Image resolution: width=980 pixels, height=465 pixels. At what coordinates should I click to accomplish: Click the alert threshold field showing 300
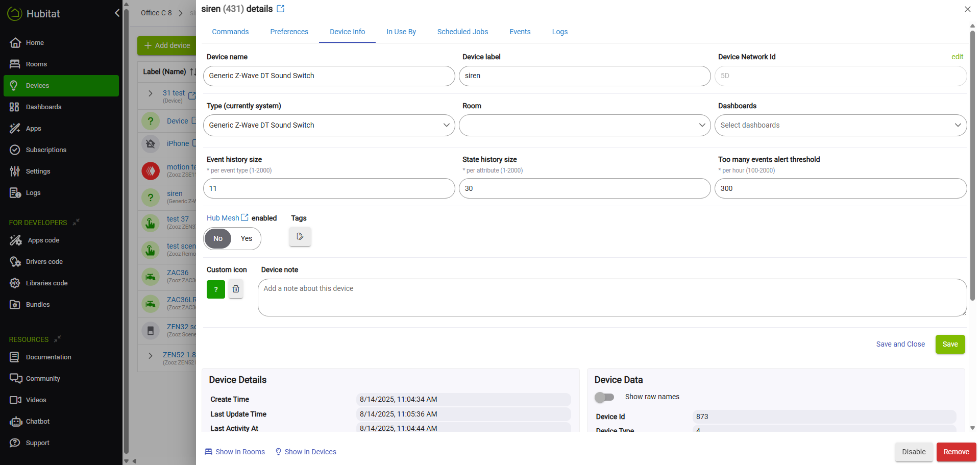[x=841, y=188]
